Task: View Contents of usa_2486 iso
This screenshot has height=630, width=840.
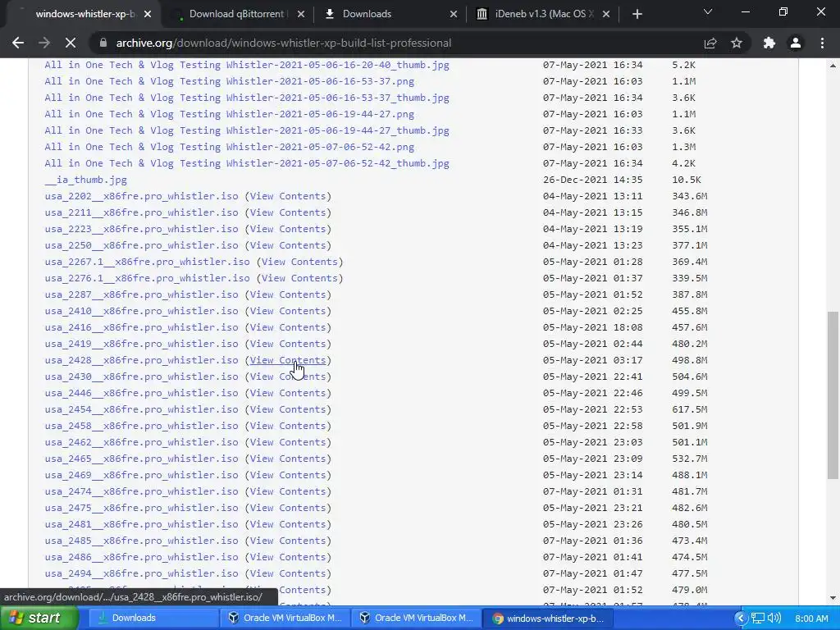Action: pyautogui.click(x=288, y=557)
